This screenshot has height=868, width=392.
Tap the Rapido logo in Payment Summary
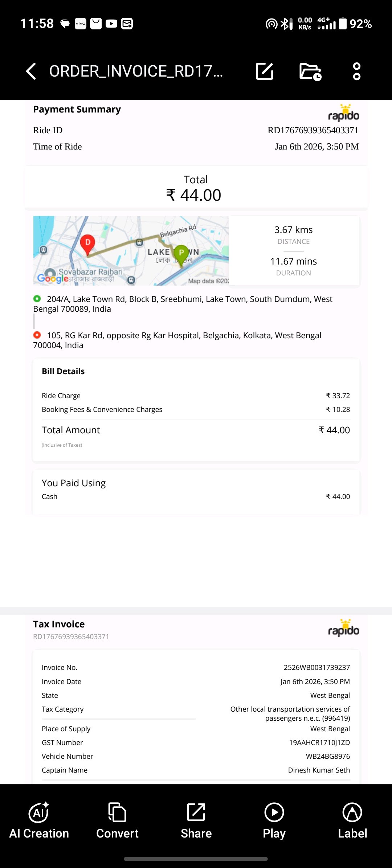[x=344, y=113]
